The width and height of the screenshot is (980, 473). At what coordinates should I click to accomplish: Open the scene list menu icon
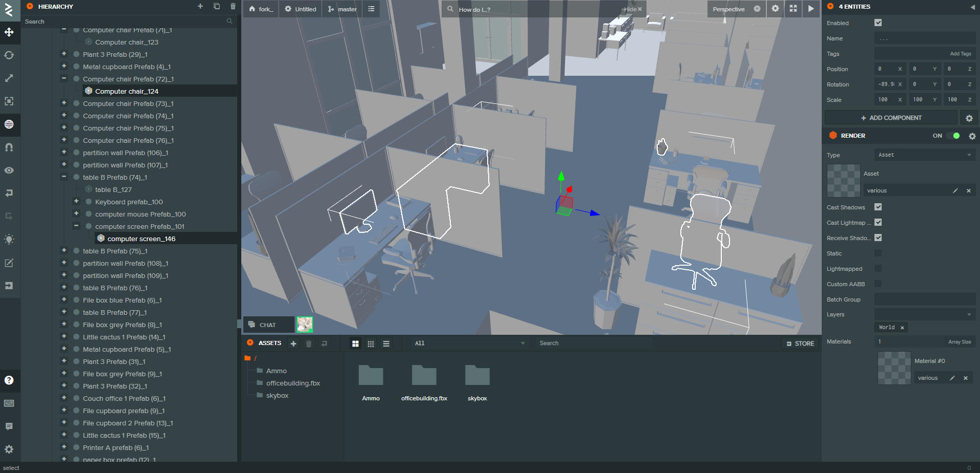(371, 9)
